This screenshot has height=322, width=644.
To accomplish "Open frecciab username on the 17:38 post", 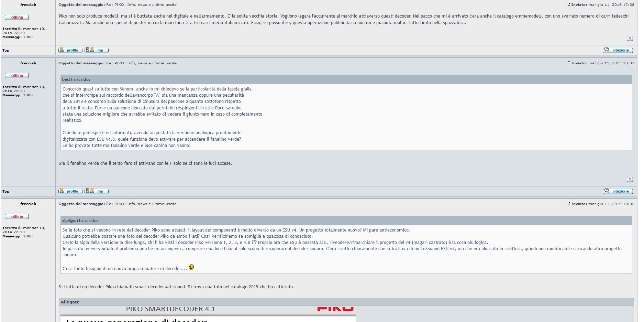I will coord(28,4).
